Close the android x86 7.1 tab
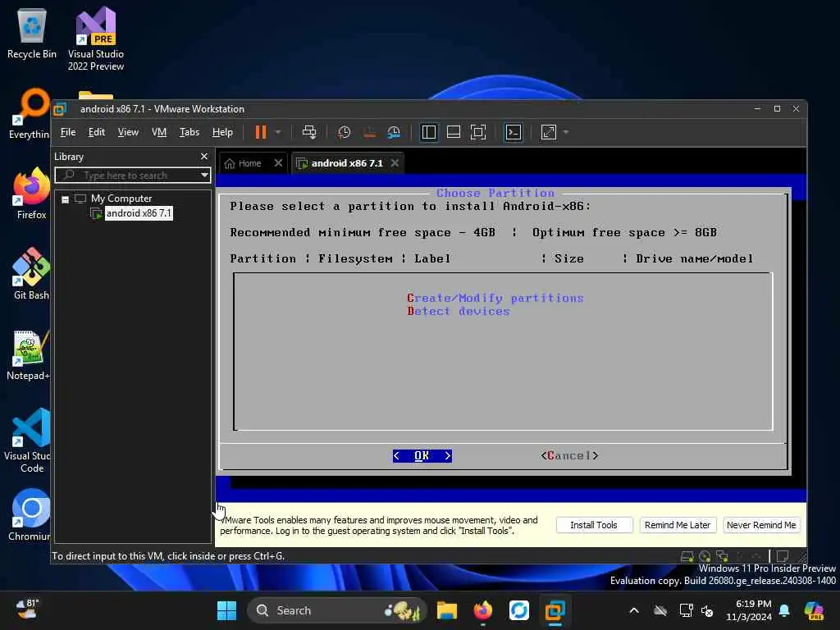Image resolution: width=840 pixels, height=630 pixels. coord(395,163)
